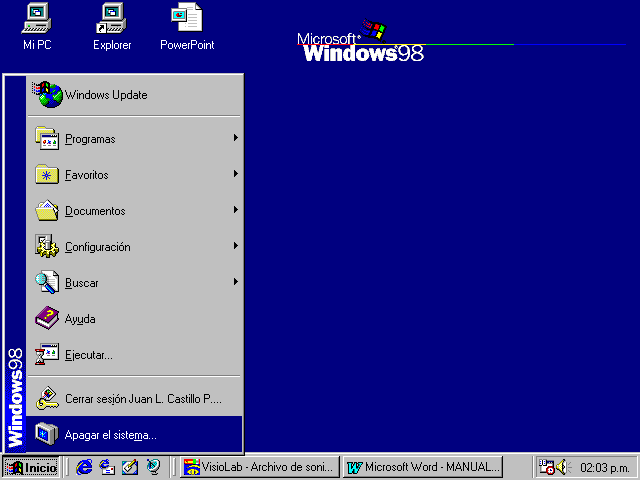Click the Inicio start button
Viewport: 640px width, 480px height.
[32, 467]
